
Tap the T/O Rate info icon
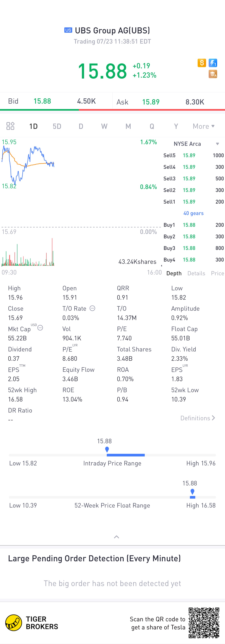click(x=92, y=308)
